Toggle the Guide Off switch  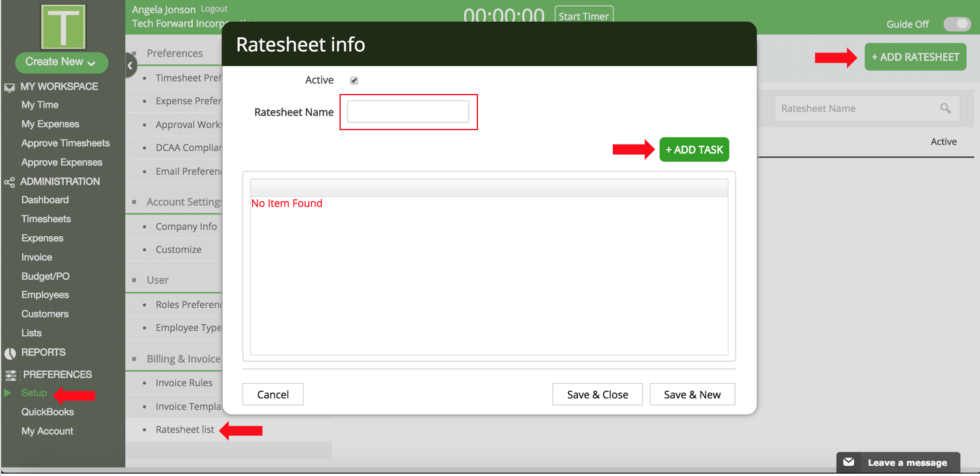957,24
